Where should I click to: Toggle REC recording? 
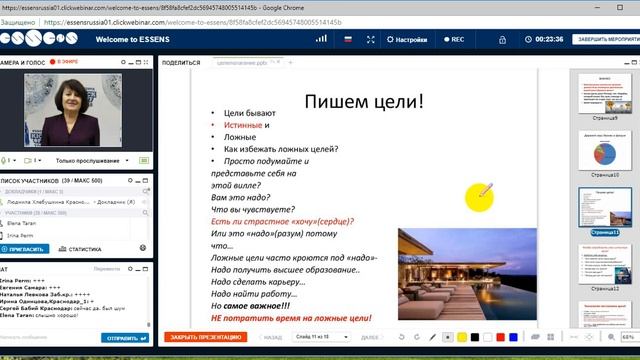tap(454, 40)
